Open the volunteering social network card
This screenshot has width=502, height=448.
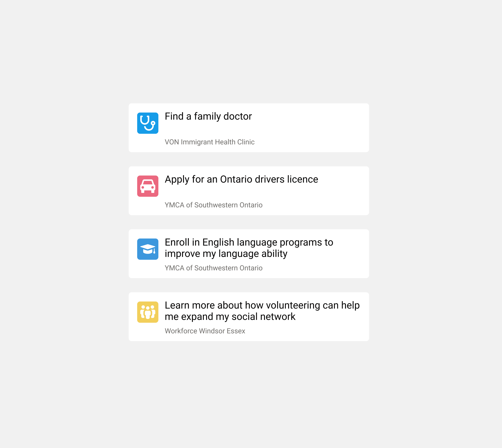coord(249,317)
